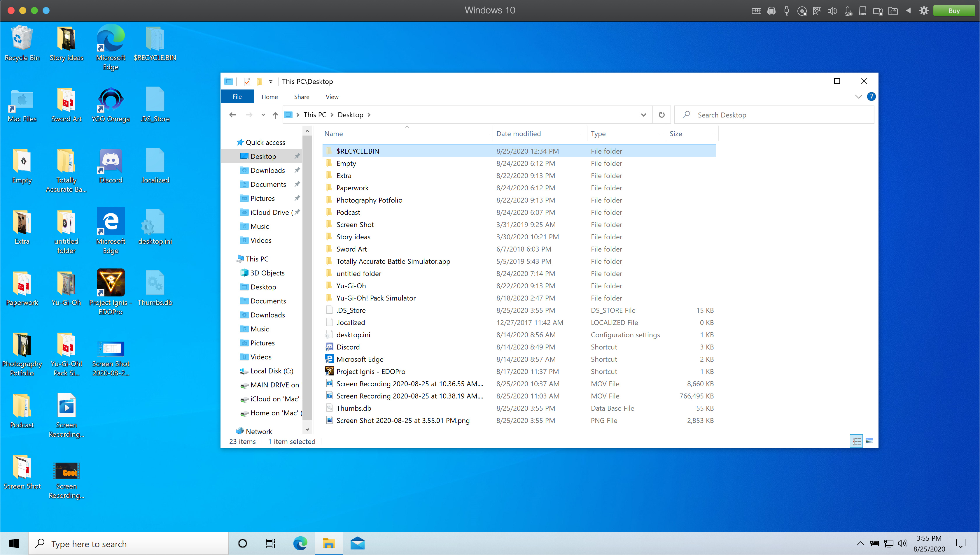The height and width of the screenshot is (555, 980).
Task: Sort by the Name column header
Action: pos(407,134)
